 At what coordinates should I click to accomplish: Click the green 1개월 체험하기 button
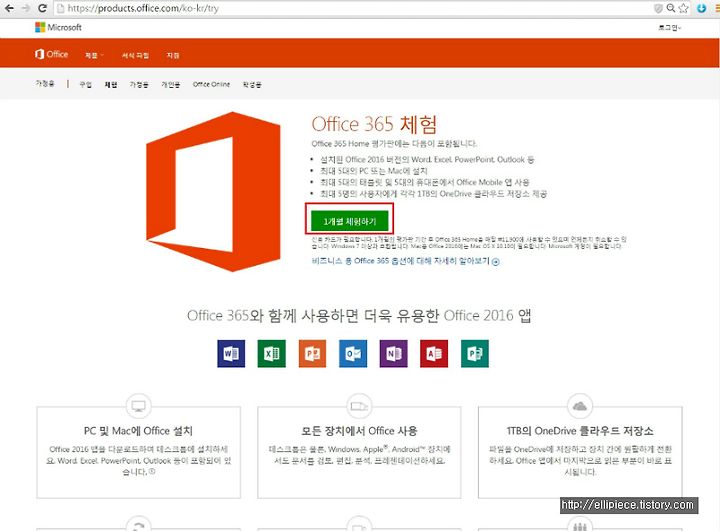[349, 221]
